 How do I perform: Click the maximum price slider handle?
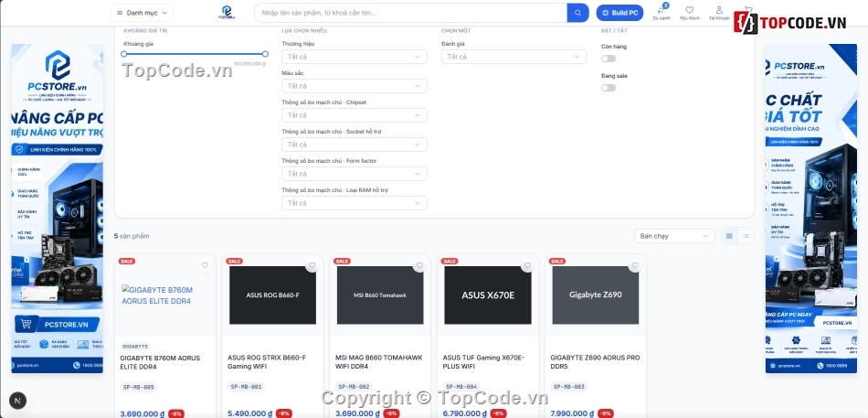[265, 54]
